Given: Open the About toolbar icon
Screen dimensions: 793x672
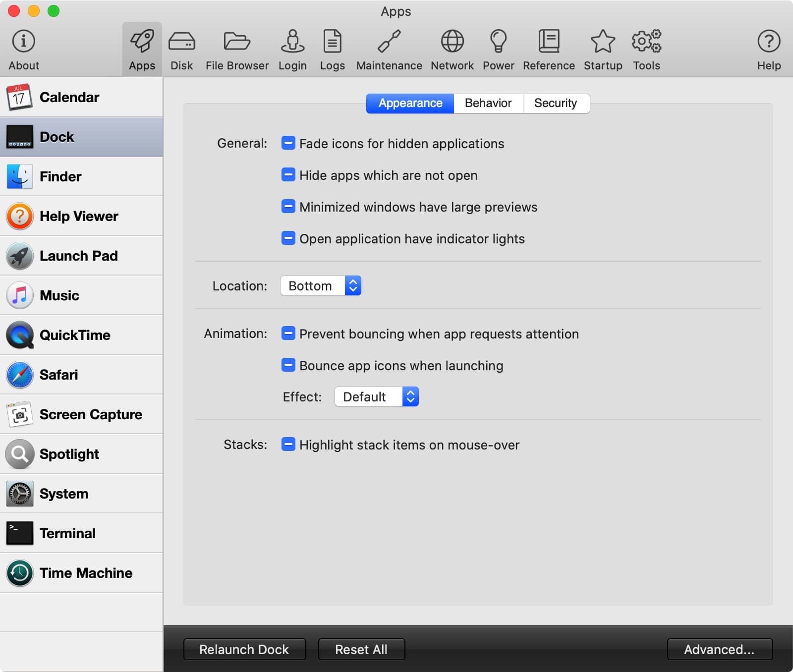Looking at the screenshot, I should 23,50.
